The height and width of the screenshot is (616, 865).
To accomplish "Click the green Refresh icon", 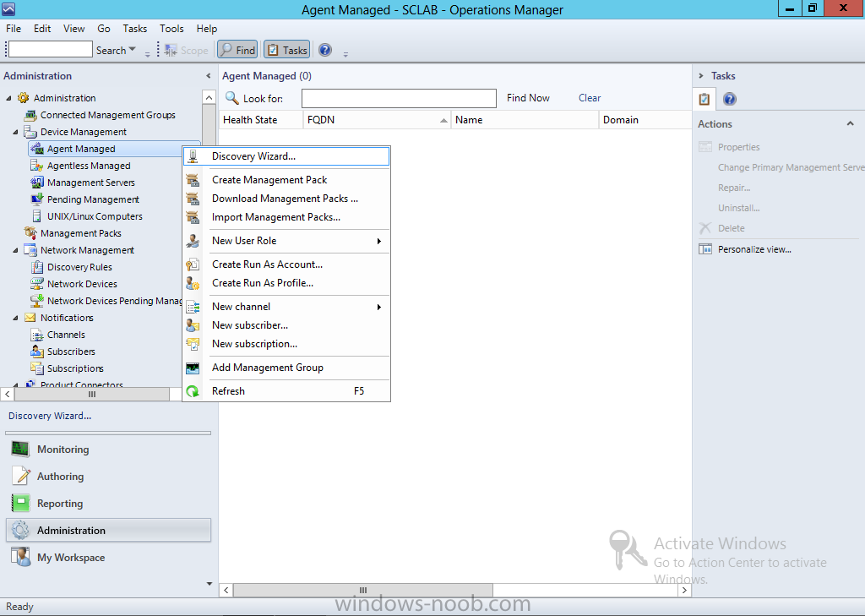I will [193, 391].
